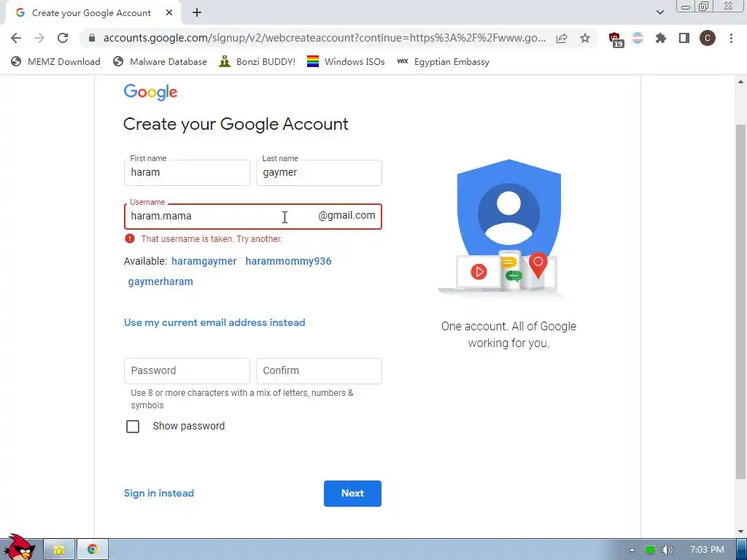The height and width of the screenshot is (560, 747).
Task: Open the pink and blue striped extension
Action: [x=638, y=38]
